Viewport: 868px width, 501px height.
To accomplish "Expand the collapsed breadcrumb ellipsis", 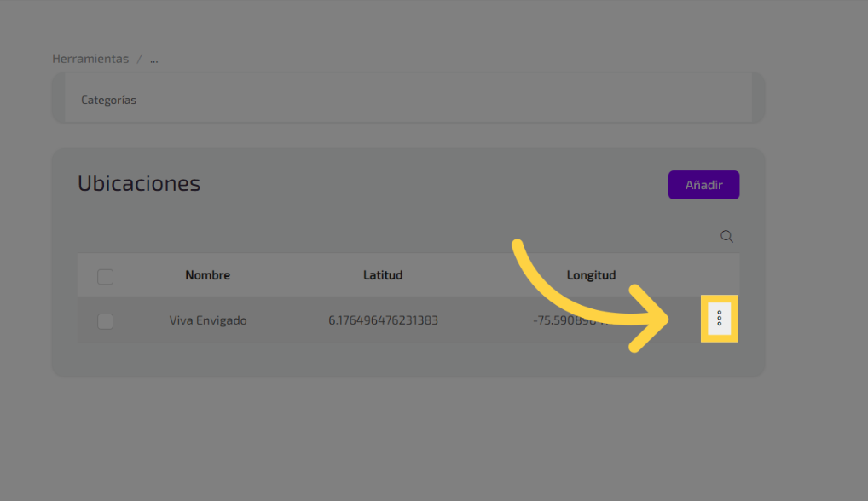I will point(154,59).
